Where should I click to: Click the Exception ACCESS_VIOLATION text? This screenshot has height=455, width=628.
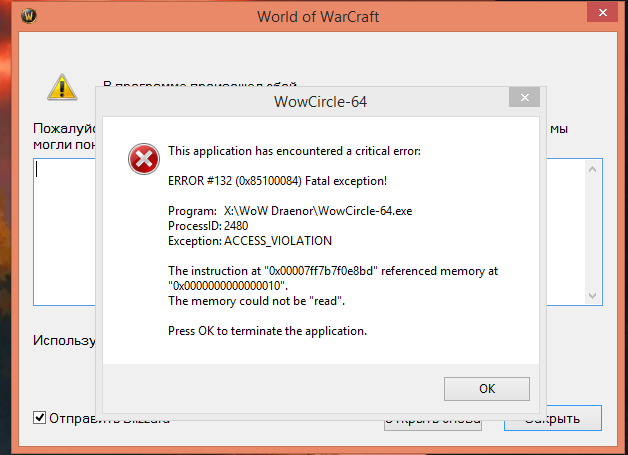pos(249,241)
